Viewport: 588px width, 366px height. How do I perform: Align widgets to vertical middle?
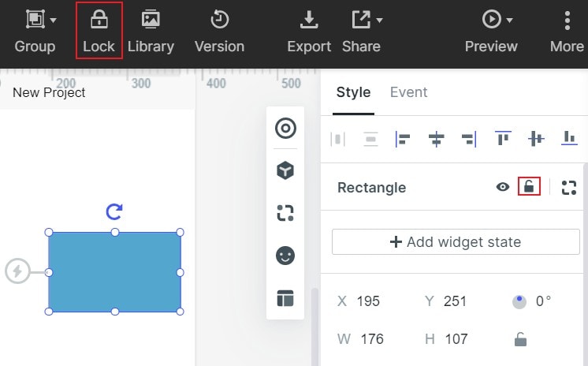click(x=536, y=139)
